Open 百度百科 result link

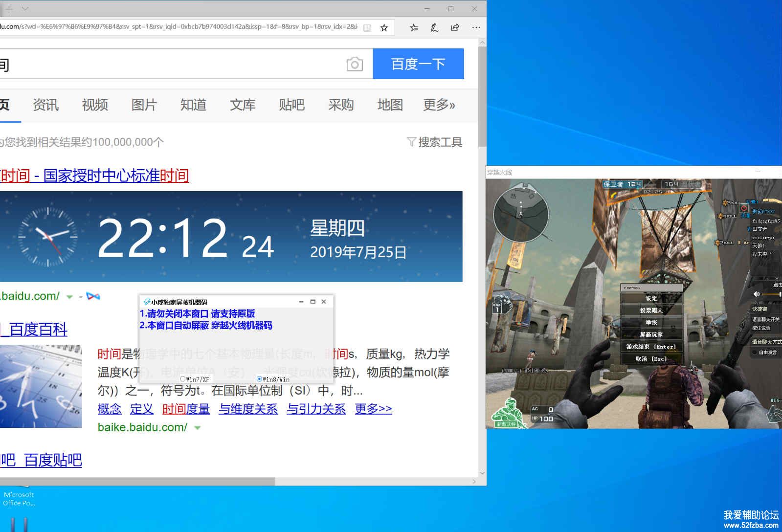pyautogui.click(x=34, y=330)
